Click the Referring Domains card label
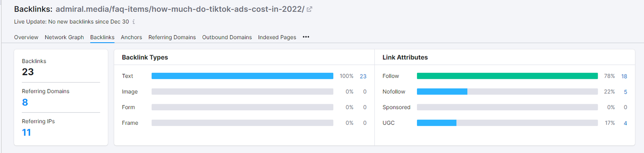 point(45,91)
